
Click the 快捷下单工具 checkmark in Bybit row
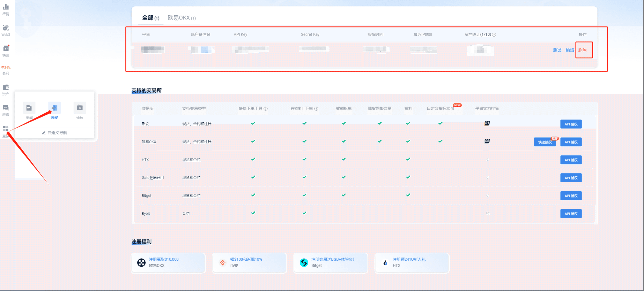(253, 213)
